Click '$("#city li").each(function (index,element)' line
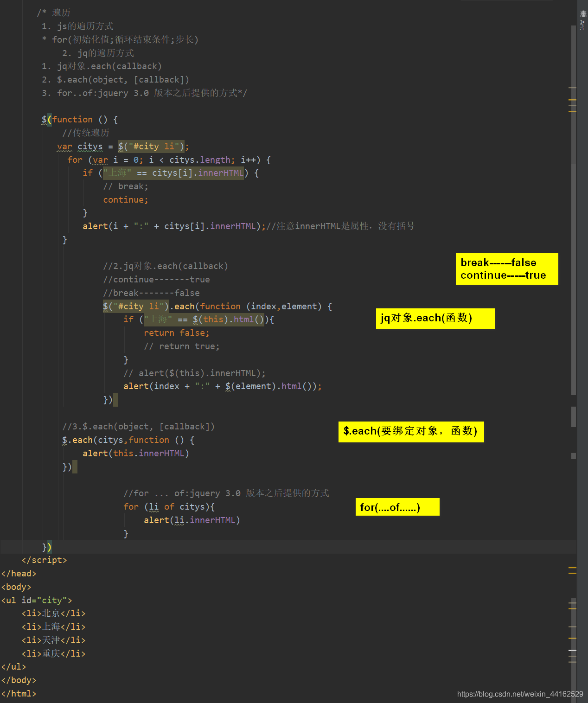Screen dimensions: 588x703 [217, 307]
